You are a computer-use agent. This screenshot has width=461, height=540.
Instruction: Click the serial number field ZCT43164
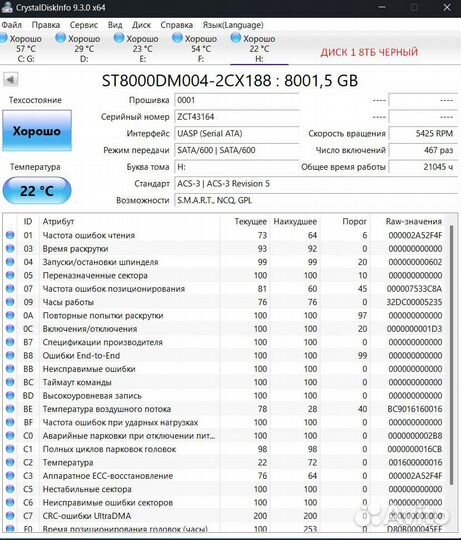coord(237,117)
